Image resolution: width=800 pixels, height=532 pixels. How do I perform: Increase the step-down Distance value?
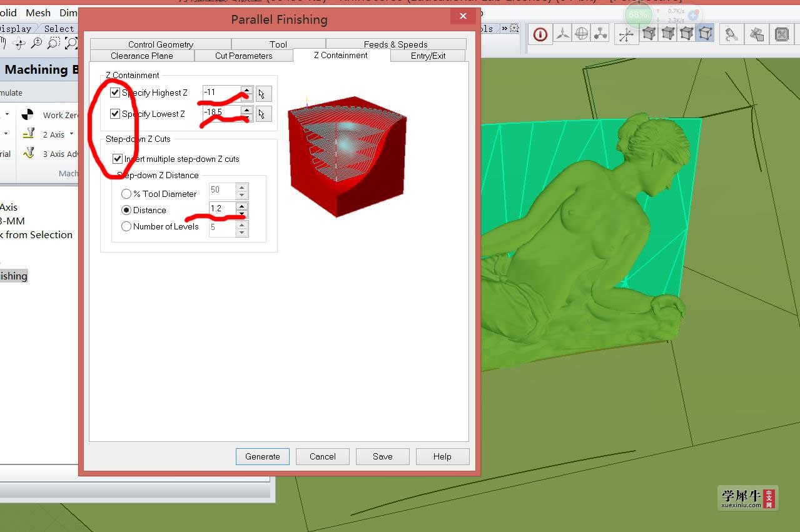(x=242, y=206)
